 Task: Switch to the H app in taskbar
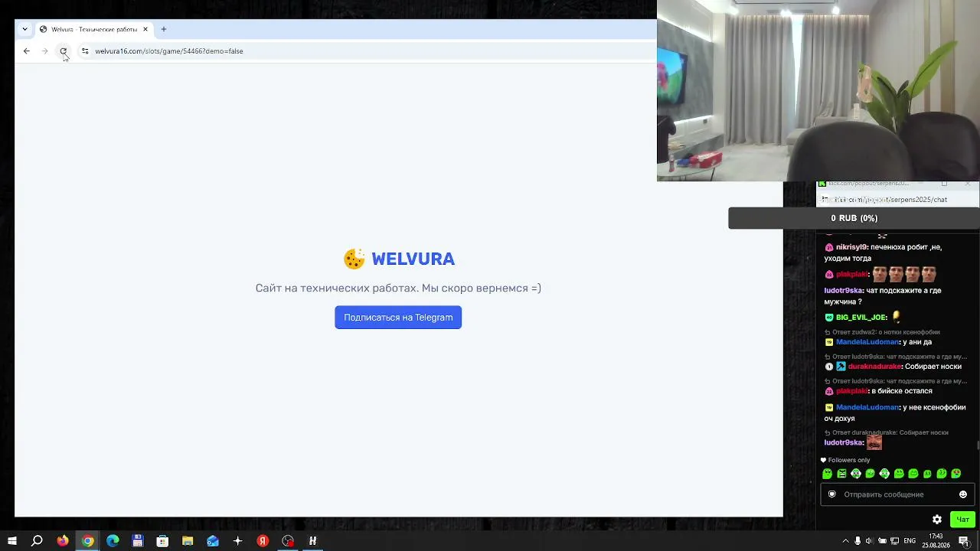pos(312,541)
